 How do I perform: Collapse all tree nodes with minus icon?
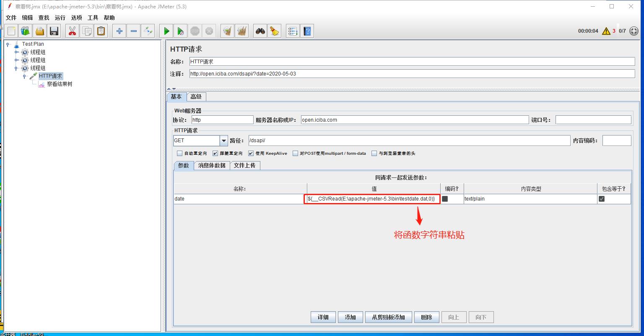(x=134, y=31)
